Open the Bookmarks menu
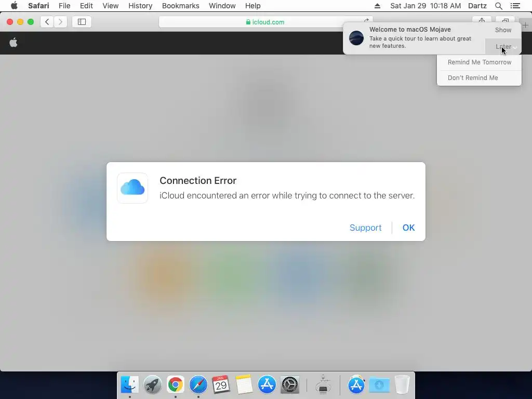Image resolution: width=532 pixels, height=399 pixels. click(x=180, y=6)
